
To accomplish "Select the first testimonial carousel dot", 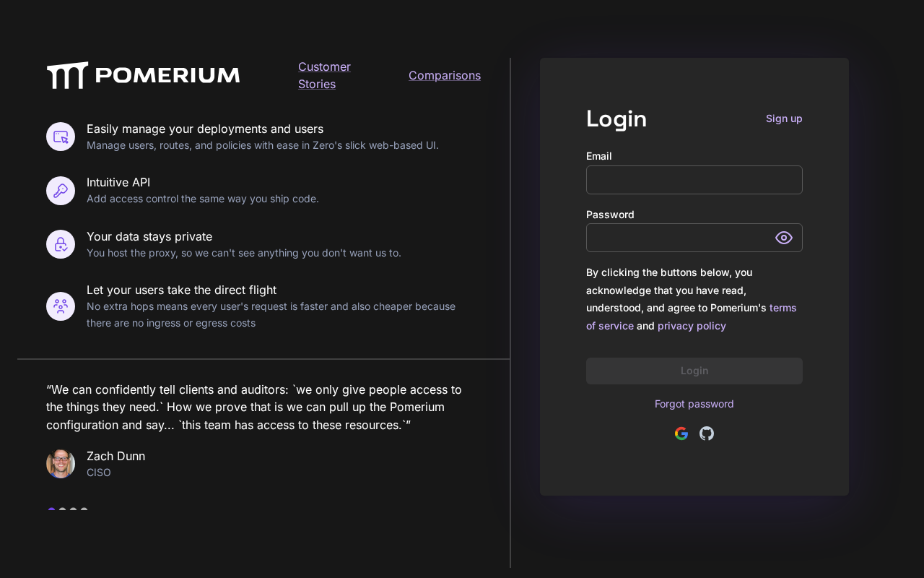I will [x=51, y=509].
